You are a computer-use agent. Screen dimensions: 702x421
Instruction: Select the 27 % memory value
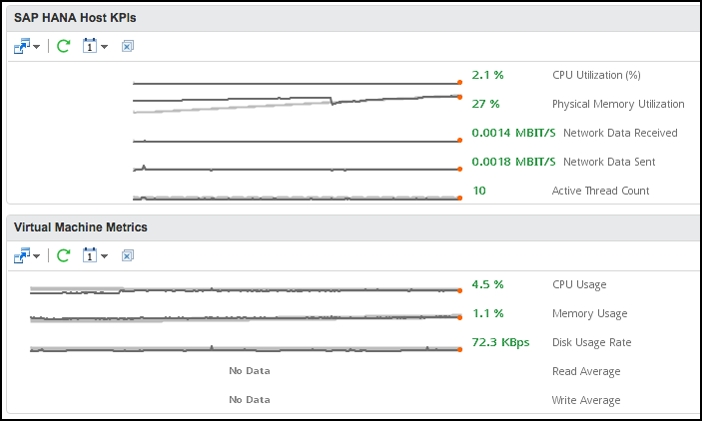[486, 104]
